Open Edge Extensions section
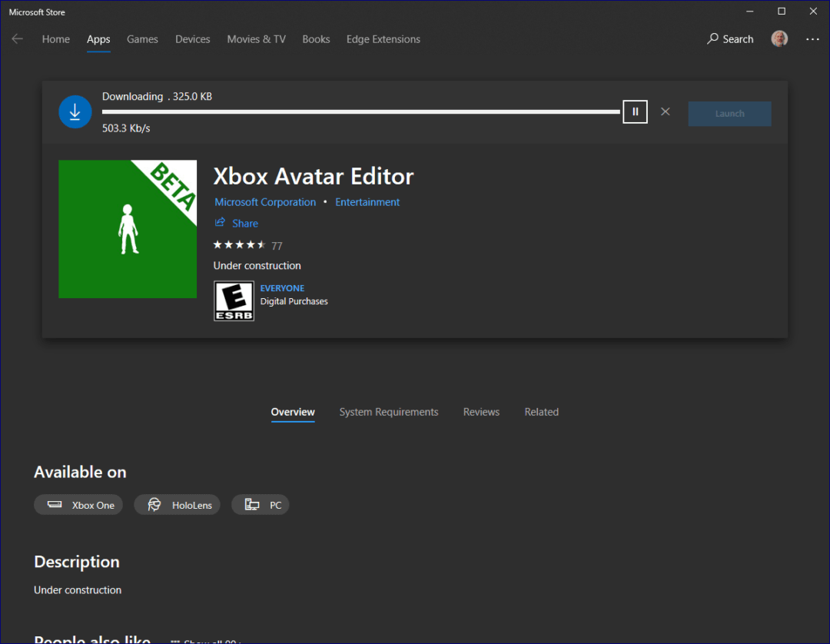This screenshot has height=644, width=830. coord(383,39)
